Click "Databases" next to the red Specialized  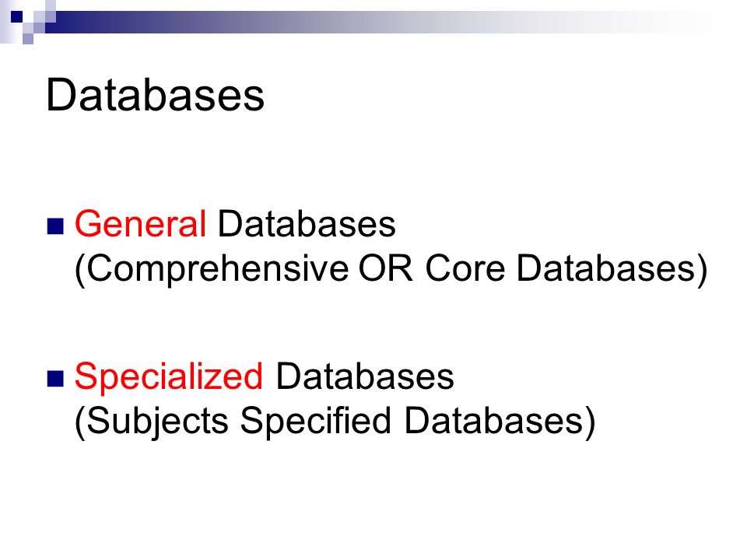point(364,376)
